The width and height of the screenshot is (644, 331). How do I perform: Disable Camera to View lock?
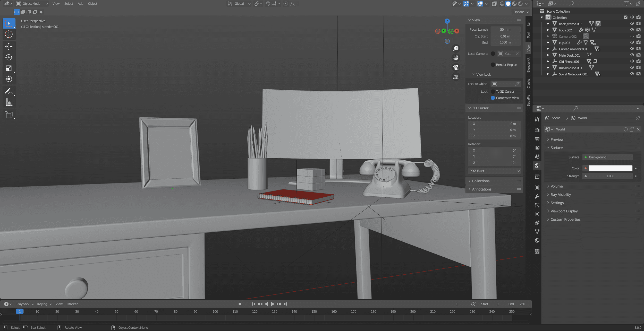pyautogui.click(x=493, y=98)
